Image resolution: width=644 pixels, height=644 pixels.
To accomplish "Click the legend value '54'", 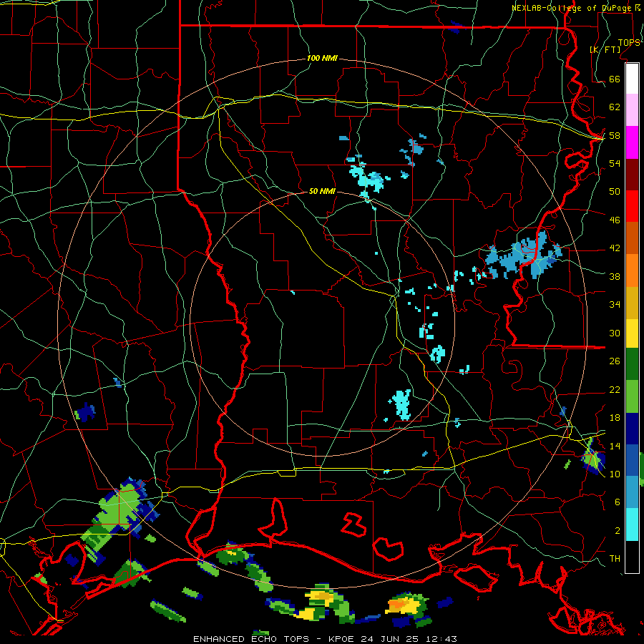I will click(615, 163).
